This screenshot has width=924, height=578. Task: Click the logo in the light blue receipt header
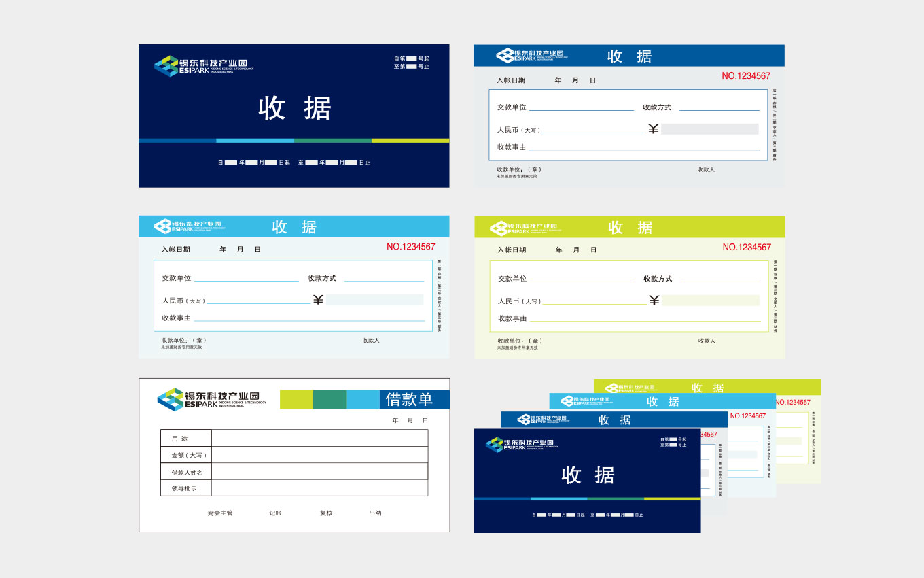(188, 226)
